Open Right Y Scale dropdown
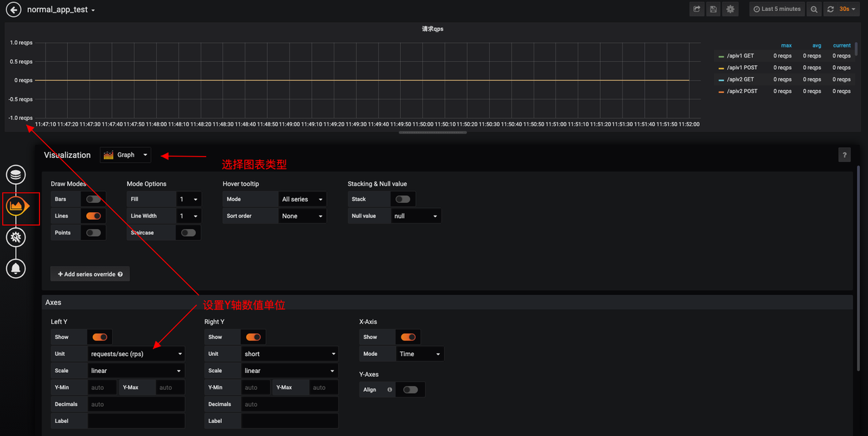Viewport: 868px width, 436px height. (x=290, y=370)
